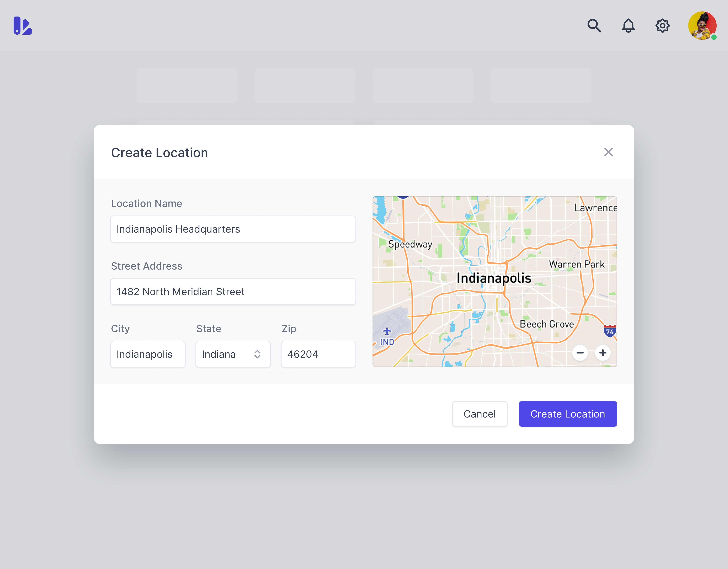
Task: Click the Create Location button
Action: (568, 414)
